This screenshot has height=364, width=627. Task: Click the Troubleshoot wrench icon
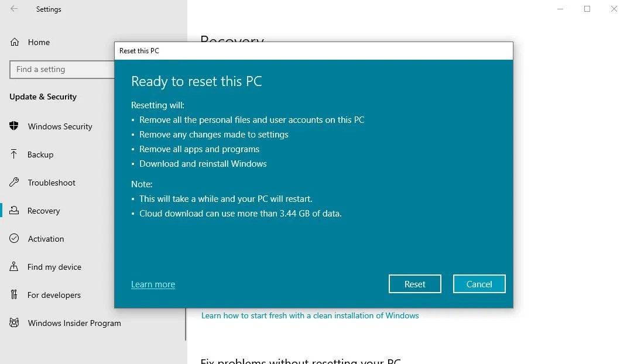14,182
